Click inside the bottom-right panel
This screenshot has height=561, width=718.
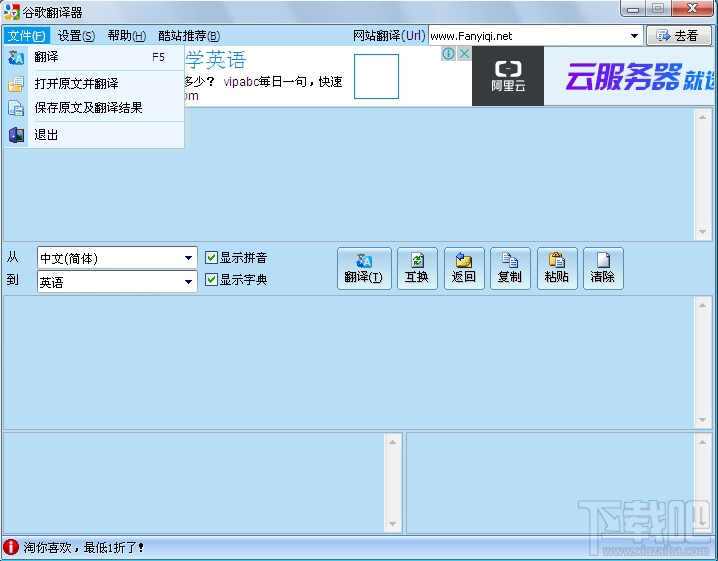click(x=551, y=483)
